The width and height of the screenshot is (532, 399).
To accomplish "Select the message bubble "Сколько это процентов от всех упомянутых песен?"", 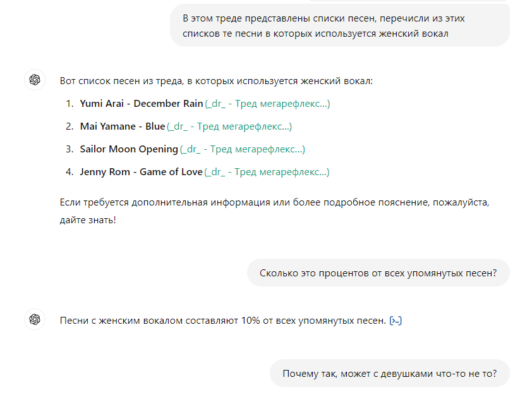I will click(x=378, y=273).
